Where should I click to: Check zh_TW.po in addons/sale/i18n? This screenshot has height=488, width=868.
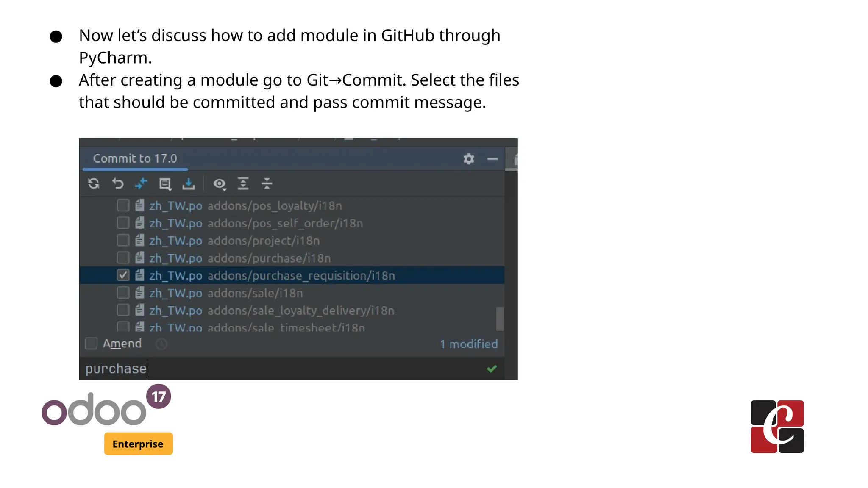coord(123,293)
